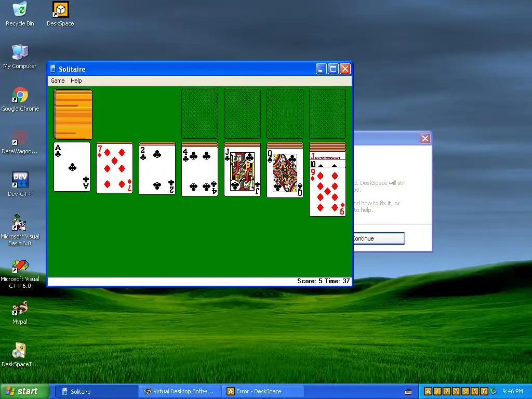Click the Solitaire title bar icon

click(x=53, y=69)
